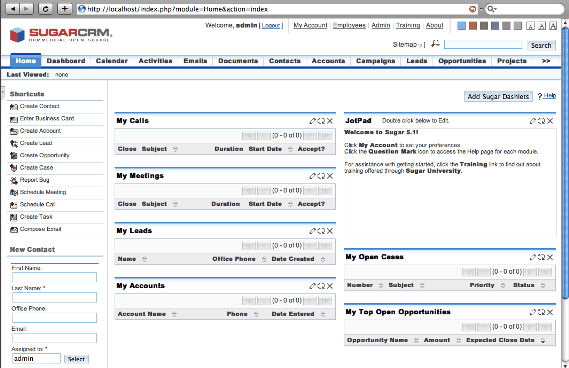
Task: Select the largest font size button
Action: coord(553,26)
